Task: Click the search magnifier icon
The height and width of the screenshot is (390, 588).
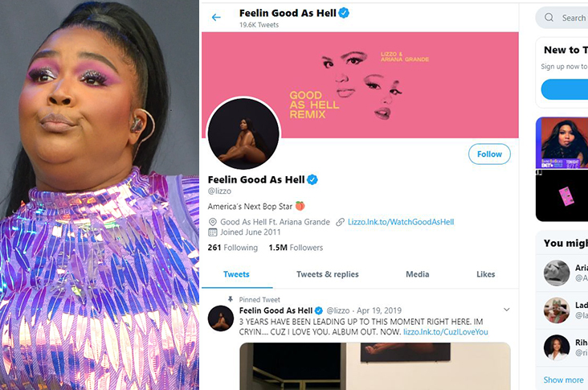Action: click(x=549, y=17)
